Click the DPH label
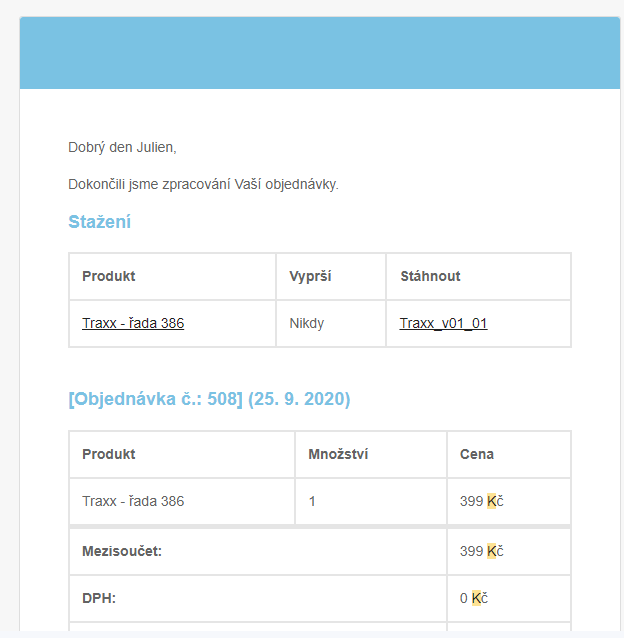 (x=99, y=598)
